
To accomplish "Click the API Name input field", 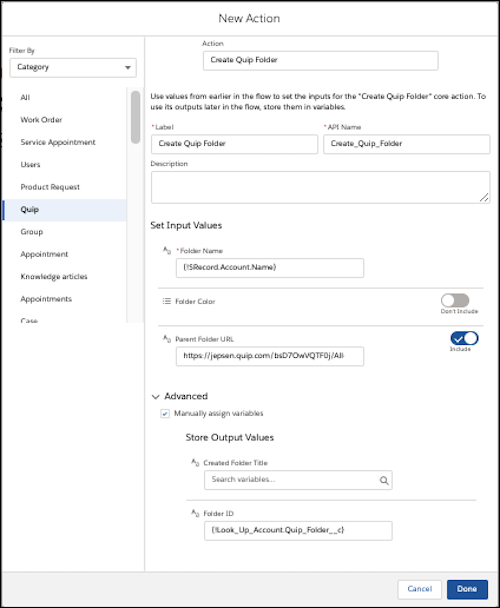I will 407,144.
